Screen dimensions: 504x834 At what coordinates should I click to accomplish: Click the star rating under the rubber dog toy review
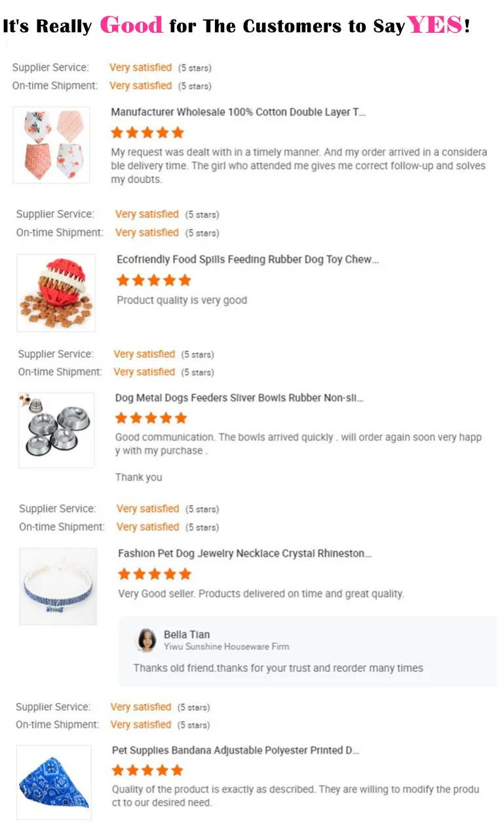(x=154, y=280)
